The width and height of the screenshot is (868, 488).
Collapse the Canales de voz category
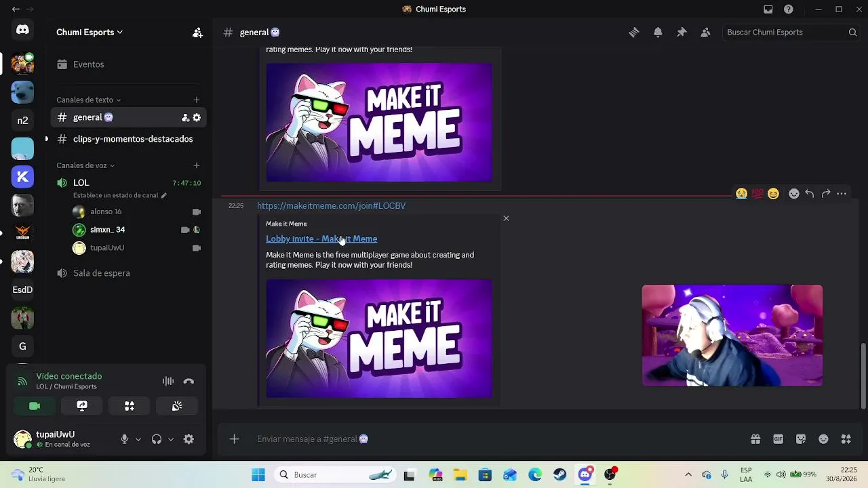85,165
